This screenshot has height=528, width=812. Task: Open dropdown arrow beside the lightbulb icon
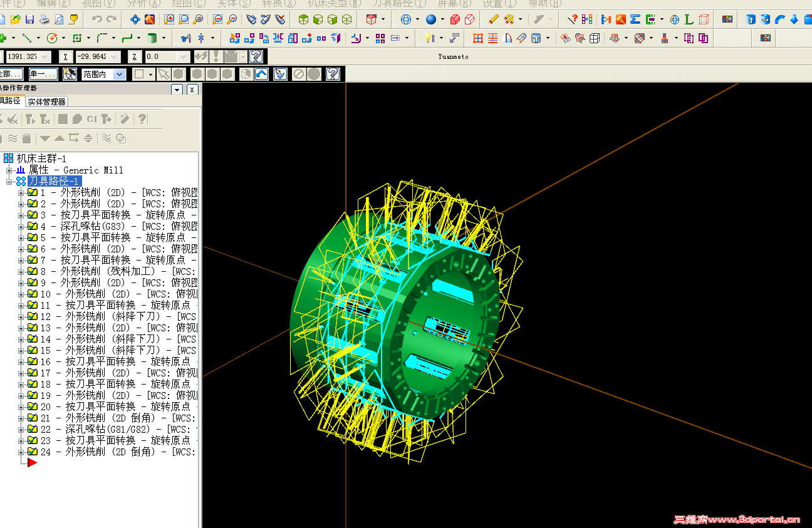441,38
